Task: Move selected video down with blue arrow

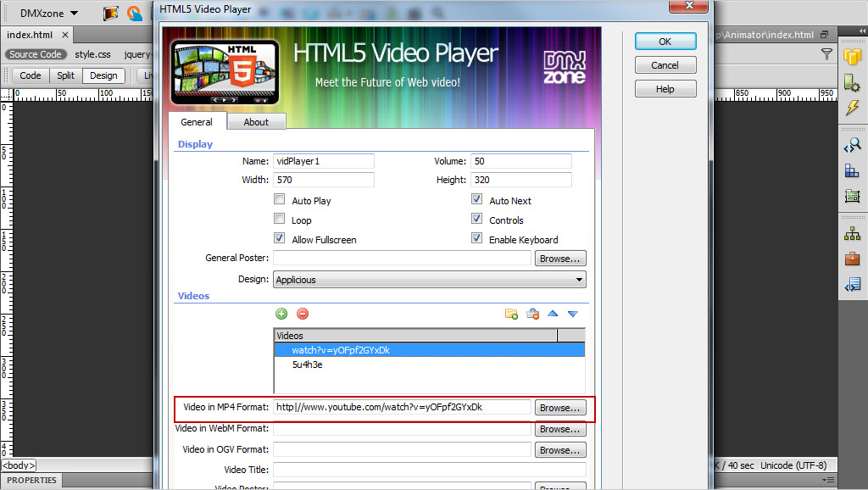Action: [x=573, y=314]
